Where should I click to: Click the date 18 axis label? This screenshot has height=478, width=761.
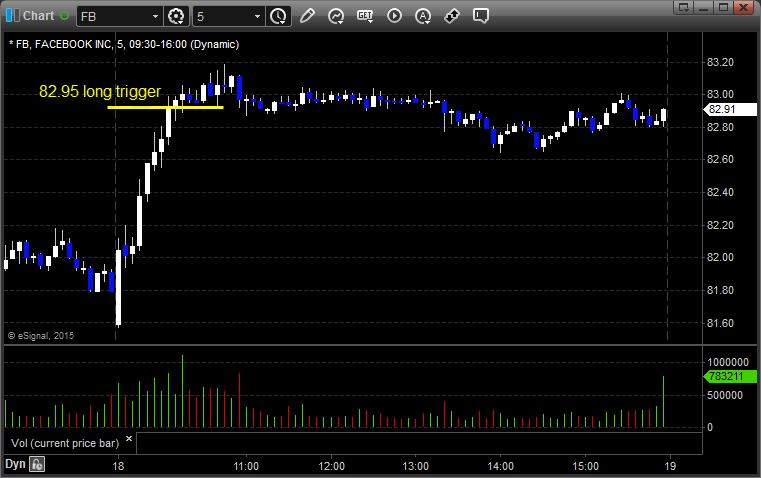coord(118,466)
